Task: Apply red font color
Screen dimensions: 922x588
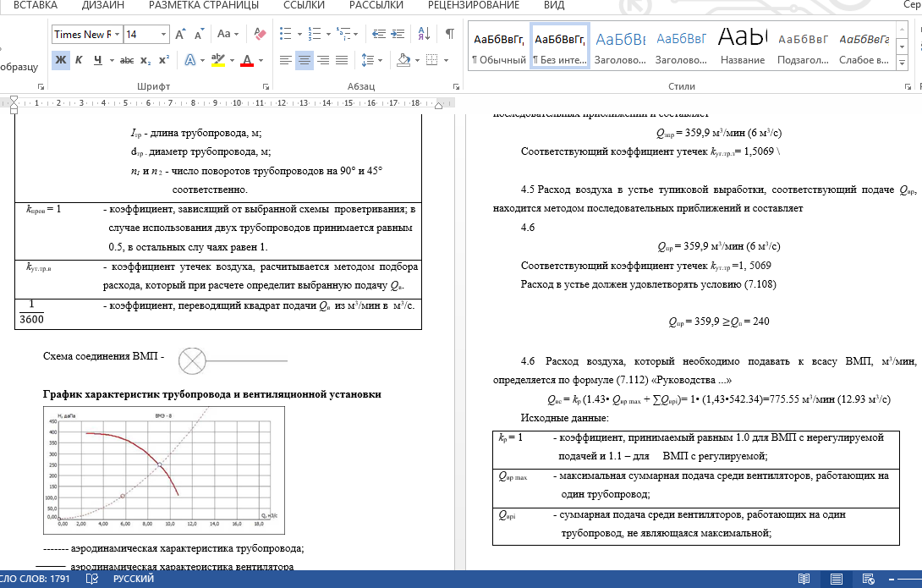Action: tap(247, 60)
